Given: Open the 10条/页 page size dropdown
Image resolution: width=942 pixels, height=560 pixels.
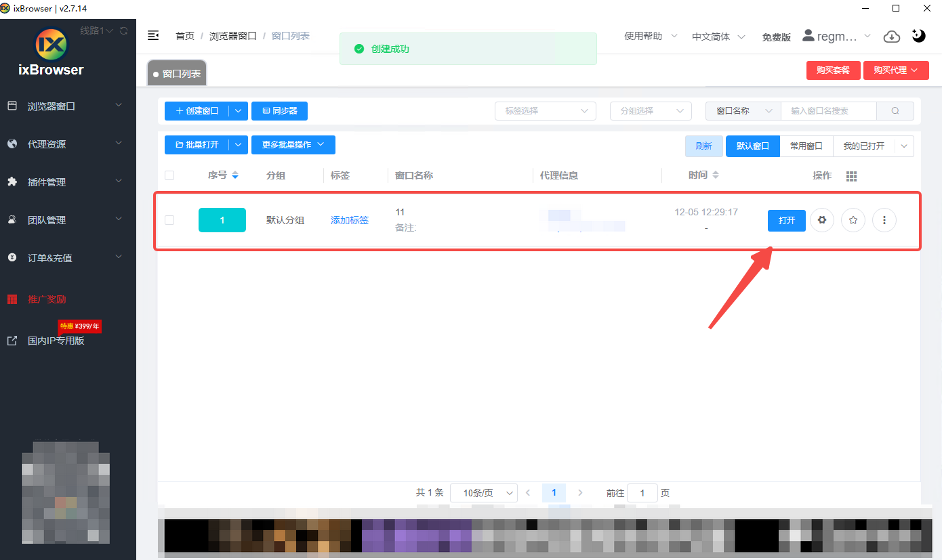Looking at the screenshot, I should (x=484, y=493).
